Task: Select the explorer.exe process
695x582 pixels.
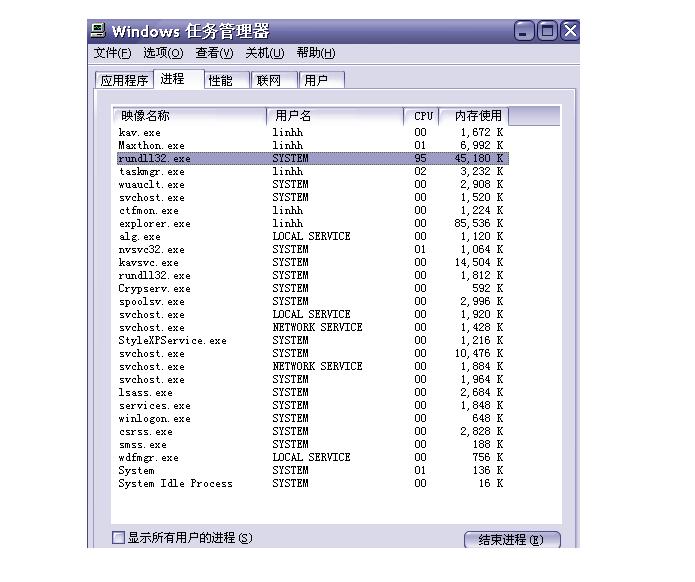Action: tap(313, 223)
